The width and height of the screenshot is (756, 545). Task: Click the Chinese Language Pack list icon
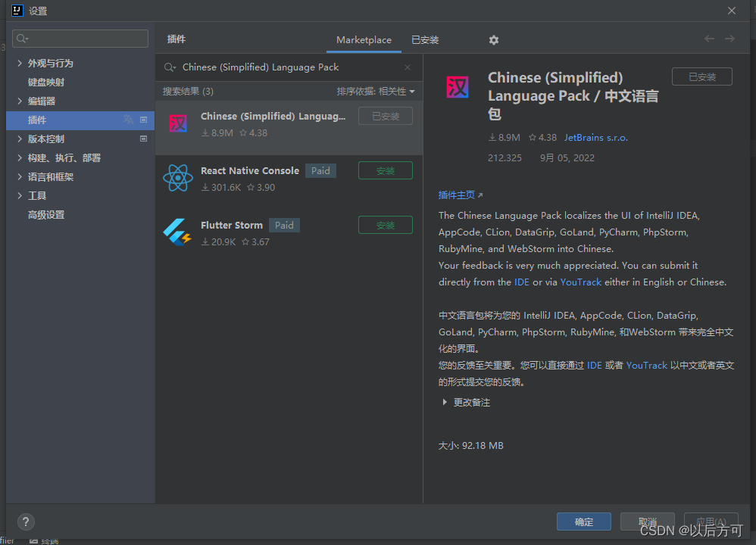coord(178,123)
